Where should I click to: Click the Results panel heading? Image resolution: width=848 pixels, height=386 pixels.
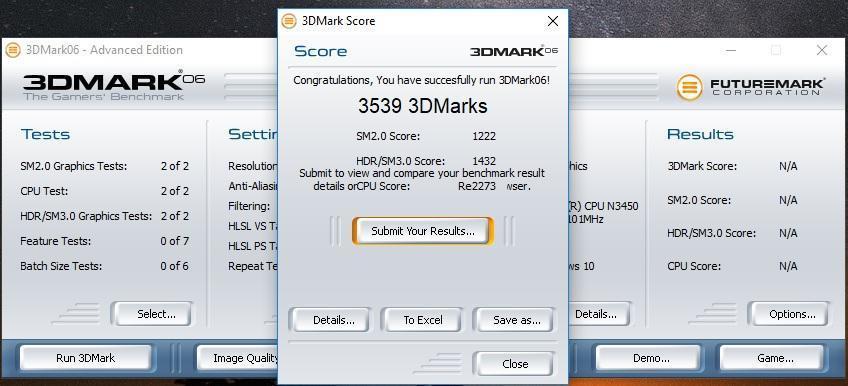[x=700, y=134]
